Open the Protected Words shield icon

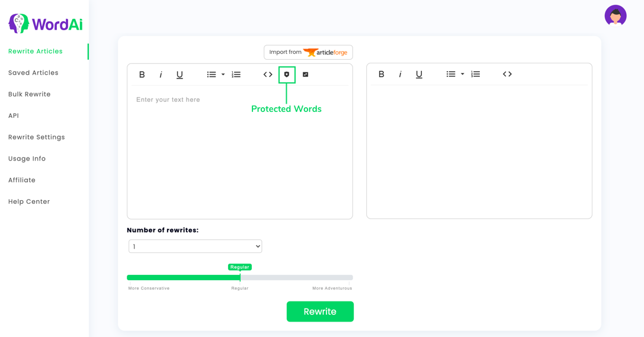coord(287,75)
